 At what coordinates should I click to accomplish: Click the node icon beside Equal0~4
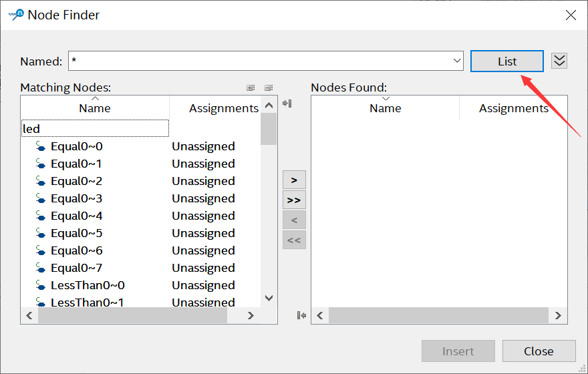(40, 216)
